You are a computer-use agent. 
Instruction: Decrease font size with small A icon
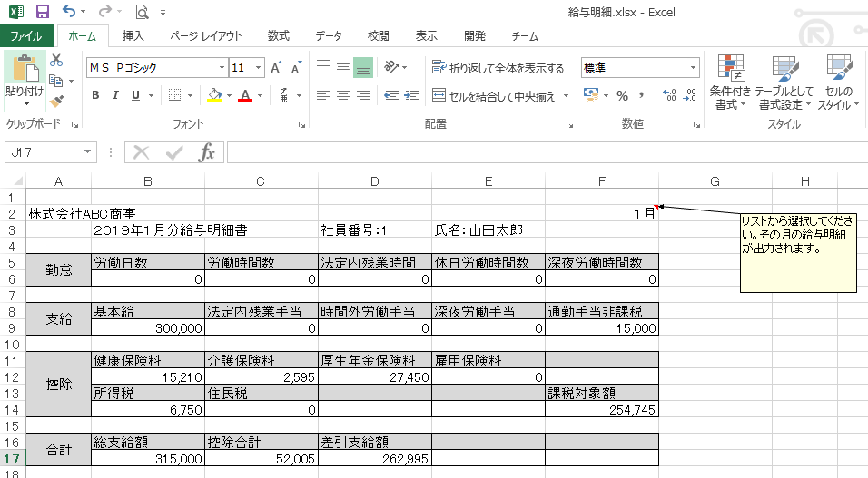[296, 67]
